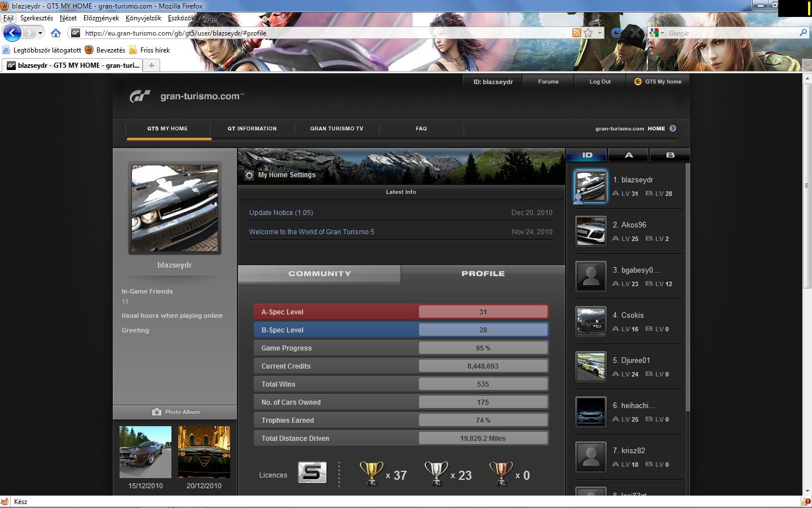This screenshot has width=812, height=508.
Task: Click the A-Spec Level value 31 bar
Action: [x=483, y=312]
